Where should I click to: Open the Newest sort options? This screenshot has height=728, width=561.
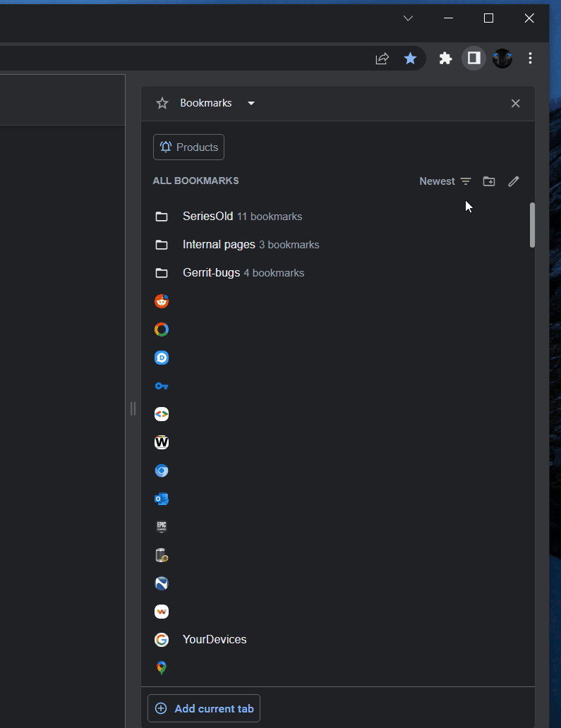point(445,181)
